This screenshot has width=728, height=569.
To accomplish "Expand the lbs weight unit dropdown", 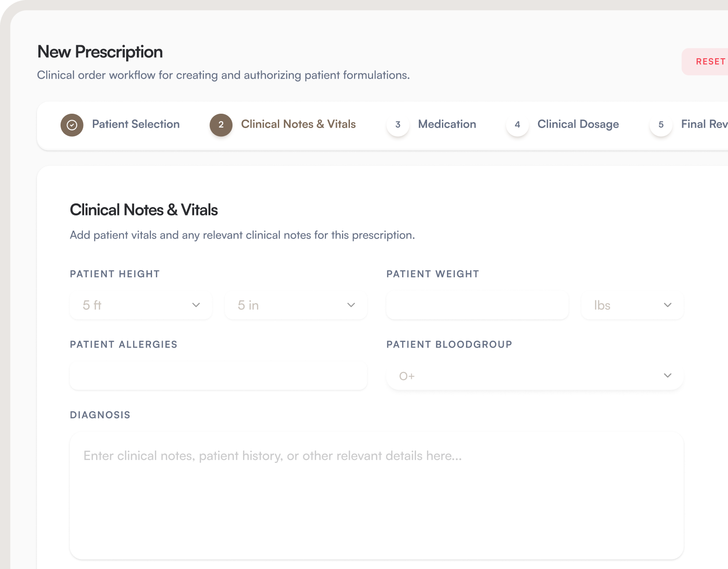I will pyautogui.click(x=632, y=305).
